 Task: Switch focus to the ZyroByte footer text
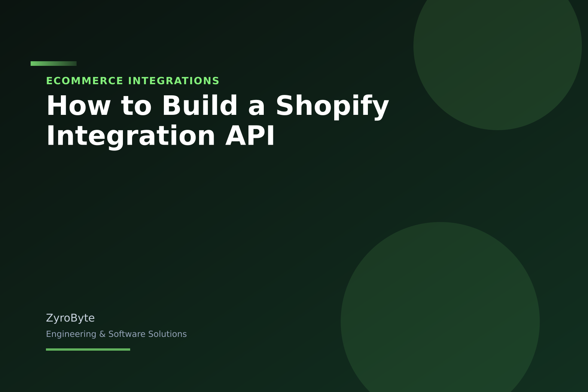(70, 318)
